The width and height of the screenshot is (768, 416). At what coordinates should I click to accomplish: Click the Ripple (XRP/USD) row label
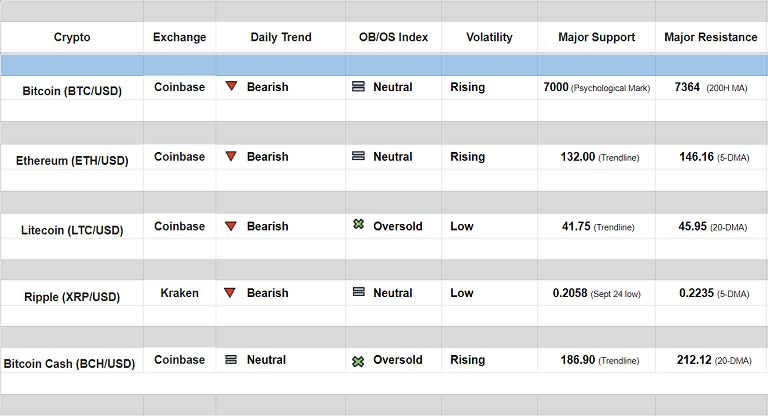click(72, 297)
